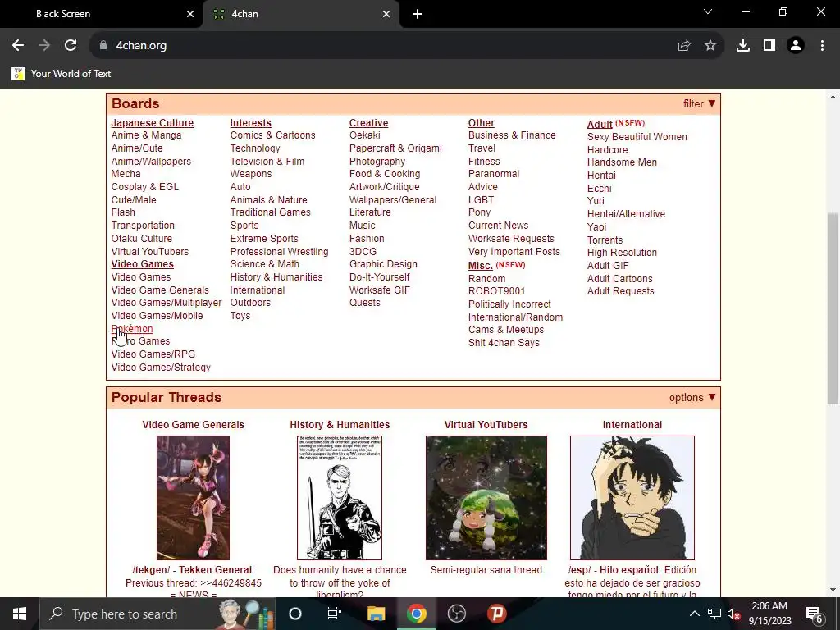Open the Traditional Games board

click(x=270, y=212)
